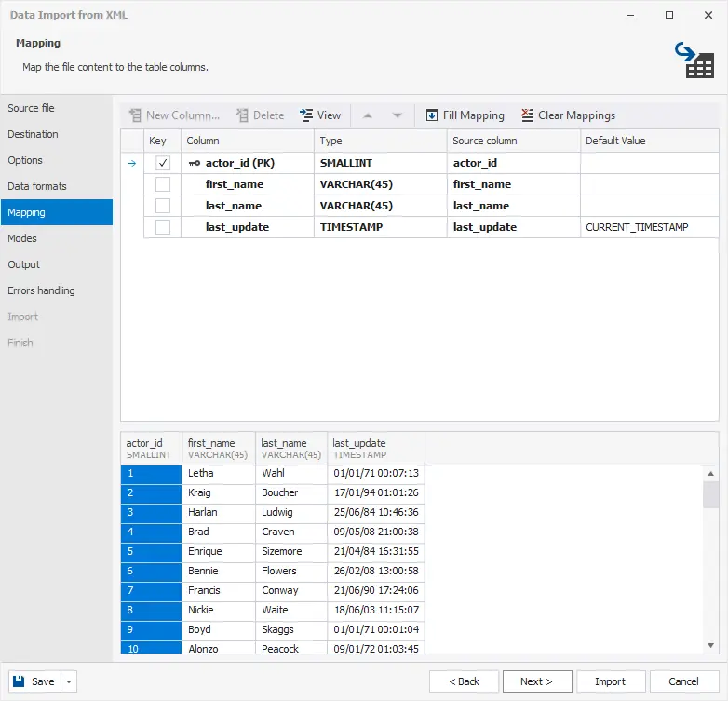The height and width of the screenshot is (701, 728).
Task: Switch to the Errors handling page
Action: 41,290
